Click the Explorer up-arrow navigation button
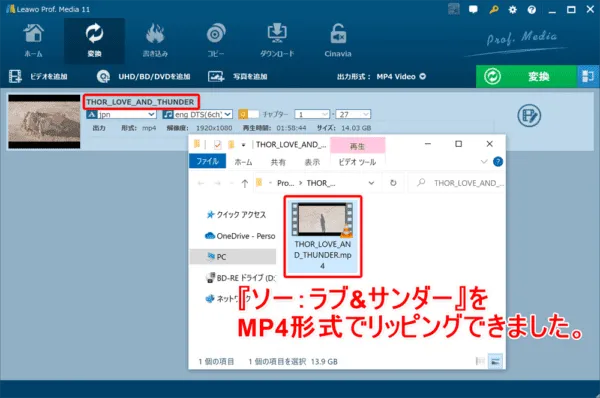Viewport: 600px width, 398px height. 245,183
